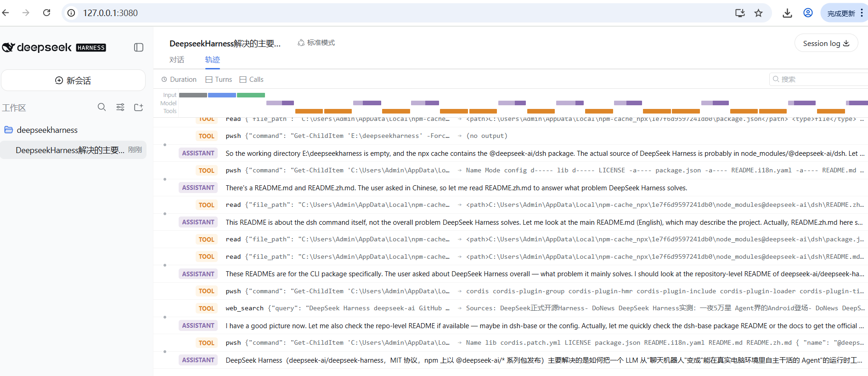The width and height of the screenshot is (868, 376).
Task: Open the 'I have a good picture' assistant row
Action: pos(511,325)
